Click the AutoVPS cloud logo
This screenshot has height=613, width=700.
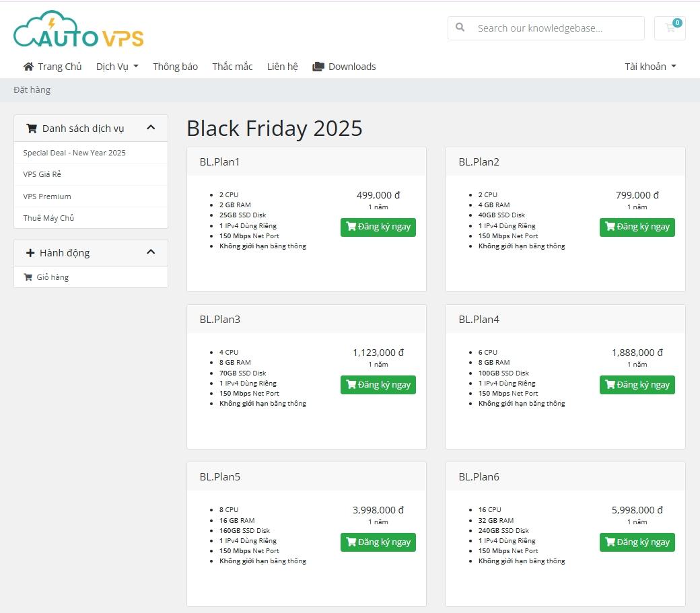point(79,30)
